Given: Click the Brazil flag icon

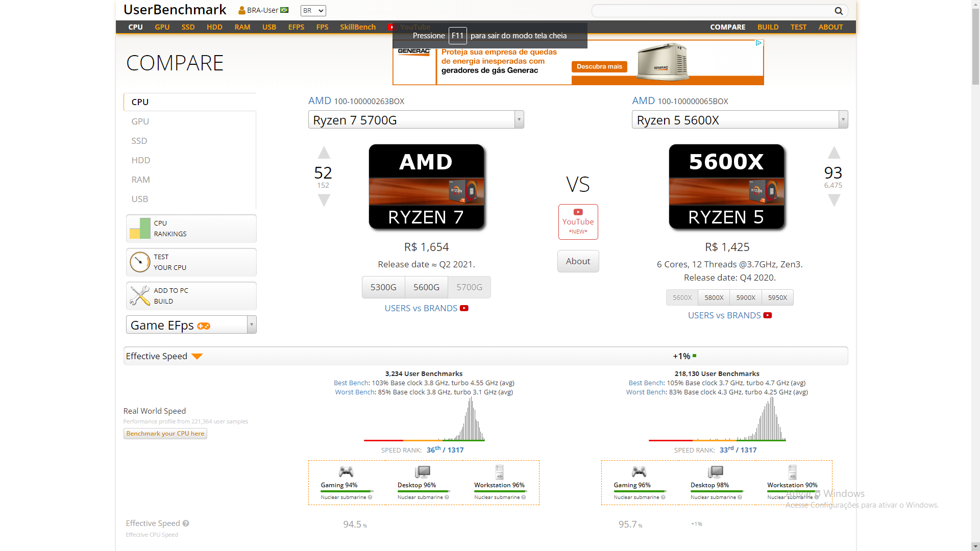Looking at the screenshot, I should 284,10.
